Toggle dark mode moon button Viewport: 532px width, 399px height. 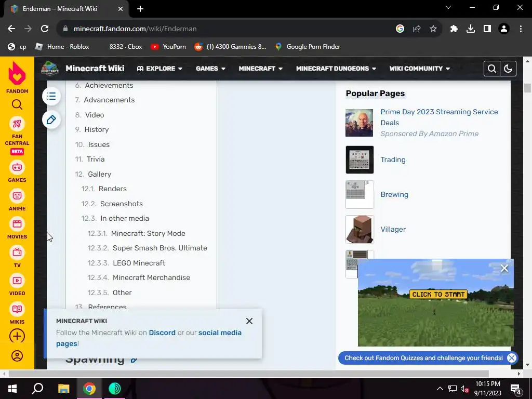coord(508,69)
